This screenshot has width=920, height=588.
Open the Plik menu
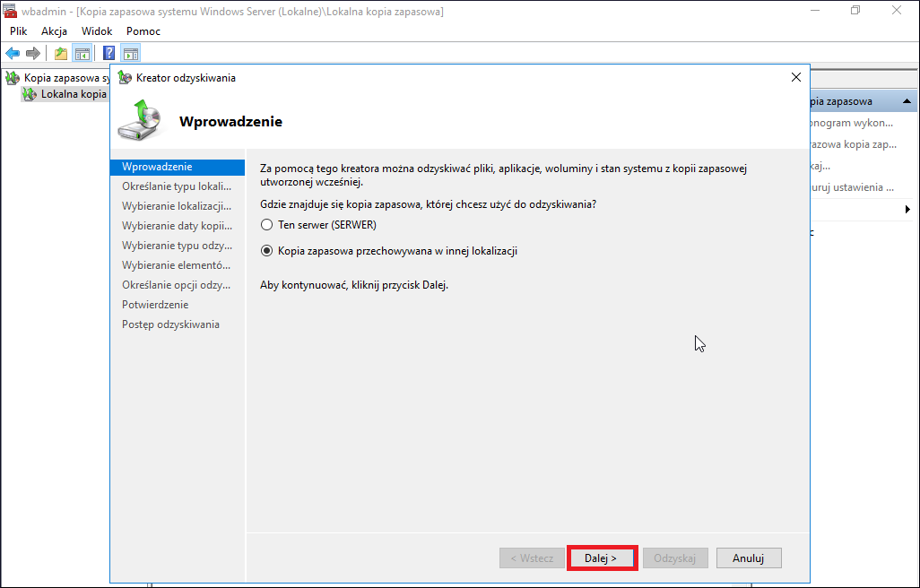18,31
